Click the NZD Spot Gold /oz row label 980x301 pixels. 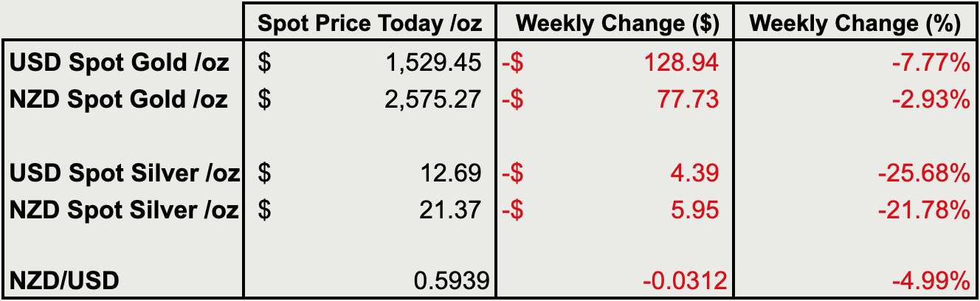(x=118, y=100)
